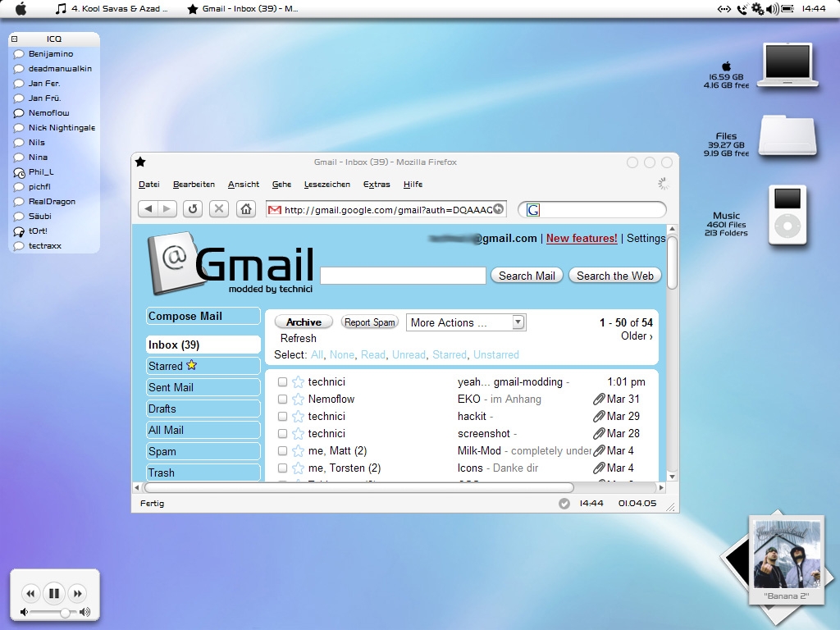840x630 pixels.
Task: Open Compose Mail
Action: pos(203,316)
